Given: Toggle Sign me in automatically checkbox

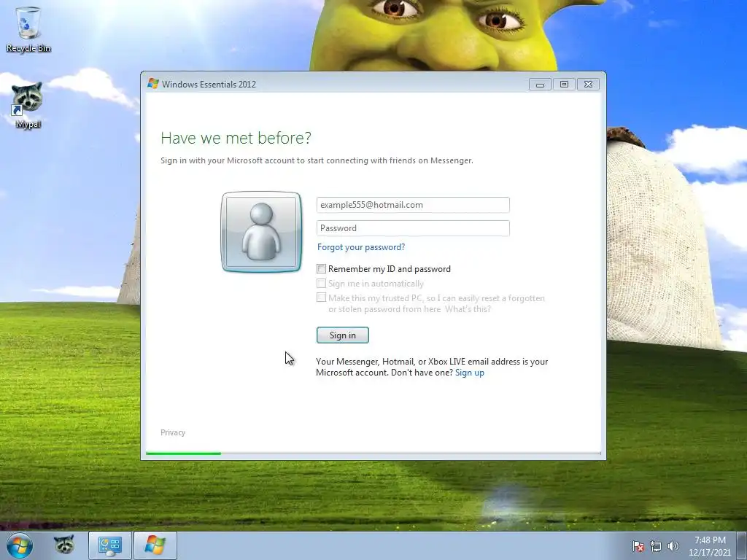Looking at the screenshot, I should pyautogui.click(x=322, y=284).
